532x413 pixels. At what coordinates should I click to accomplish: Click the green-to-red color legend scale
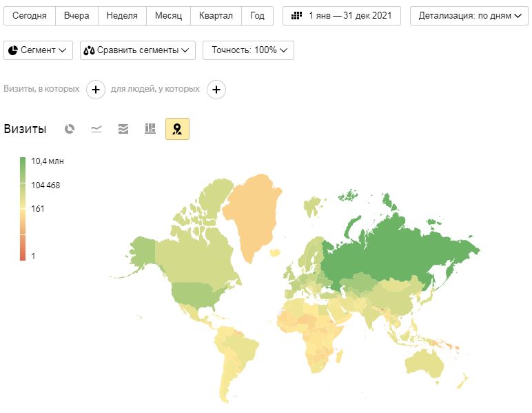pyautogui.click(x=23, y=209)
